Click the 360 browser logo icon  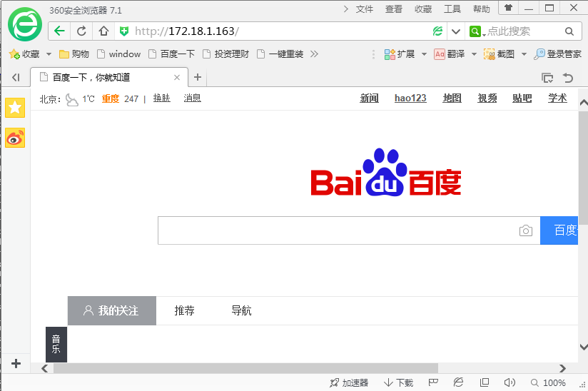click(x=25, y=24)
